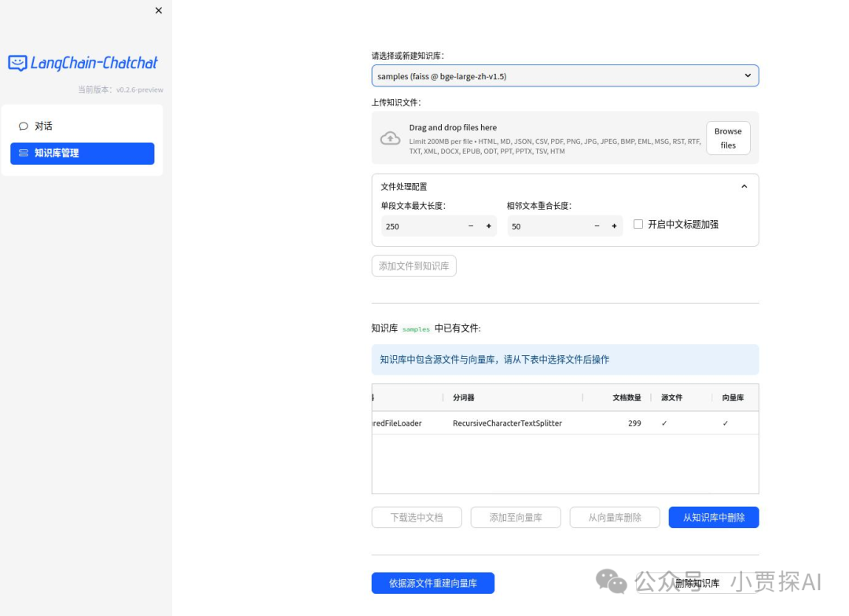Click the 向量库 checkmark in the row
This screenshot has width=849, height=616.
(725, 423)
